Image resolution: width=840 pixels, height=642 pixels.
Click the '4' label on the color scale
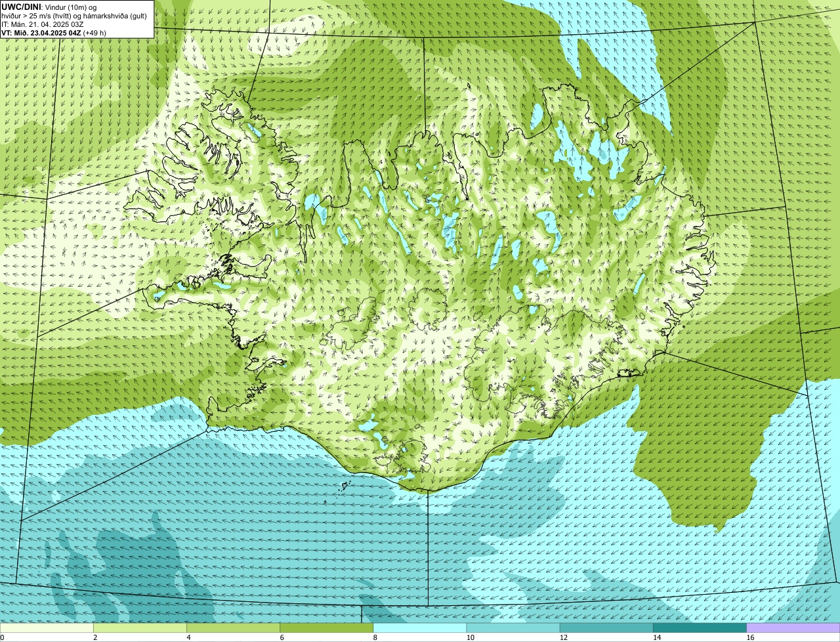pyautogui.click(x=188, y=637)
